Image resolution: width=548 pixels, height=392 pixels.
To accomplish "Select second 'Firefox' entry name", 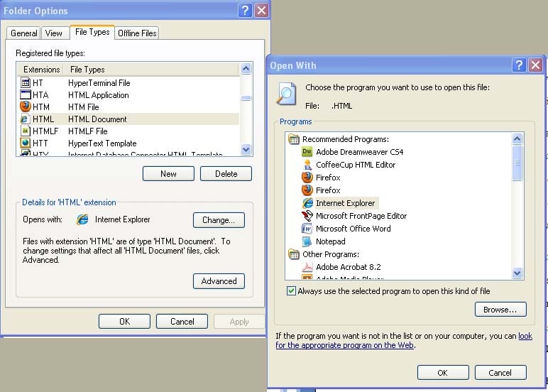I will pos(328,190).
